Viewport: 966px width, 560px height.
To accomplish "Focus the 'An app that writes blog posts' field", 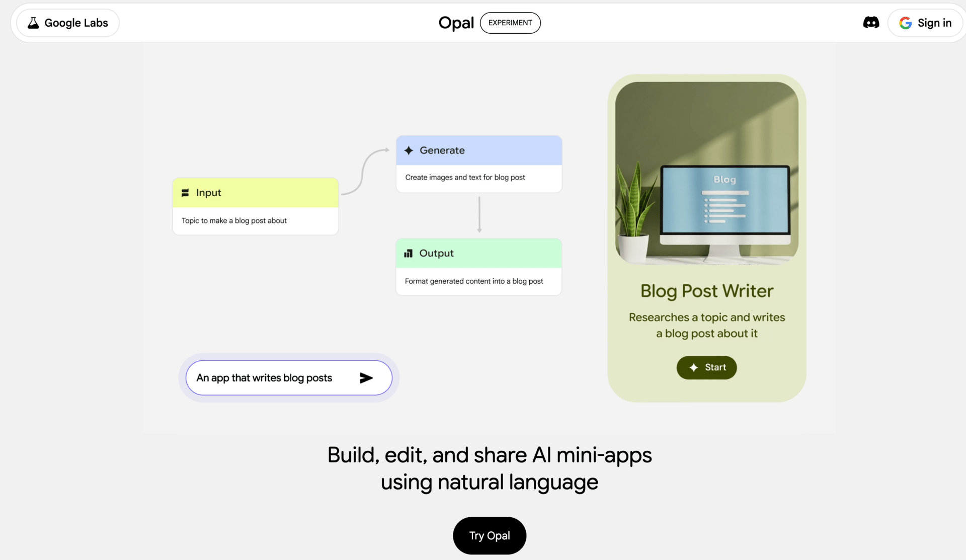I will [264, 378].
